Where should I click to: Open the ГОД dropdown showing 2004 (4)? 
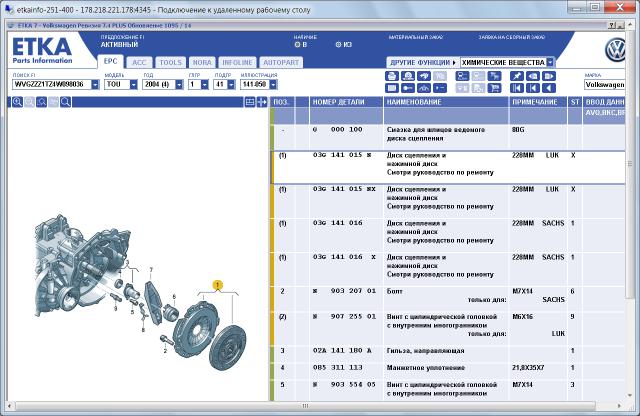coord(179,85)
